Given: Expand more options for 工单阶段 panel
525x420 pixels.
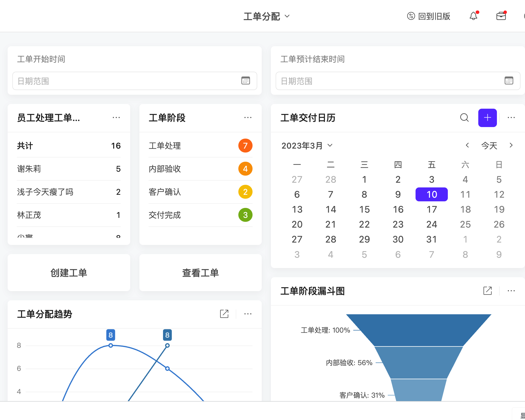Looking at the screenshot, I should point(248,118).
